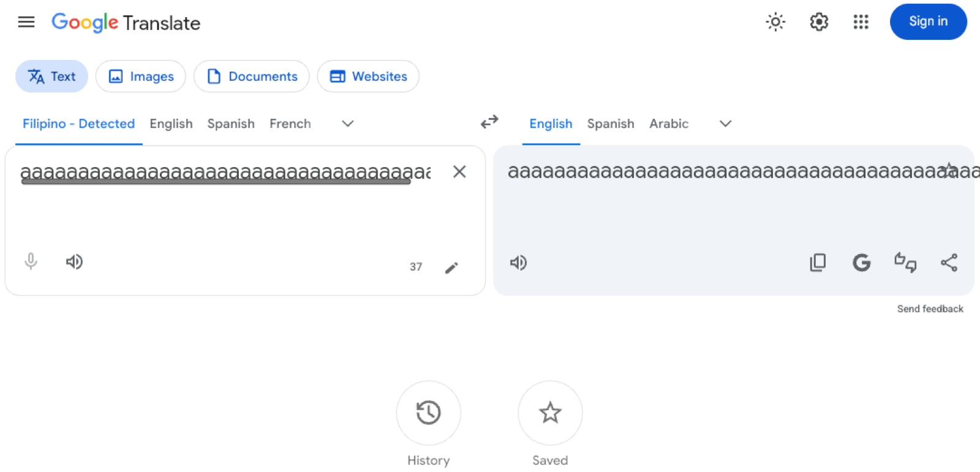Switch to the Documents tab
The height and width of the screenshot is (472, 980).
pos(252,77)
